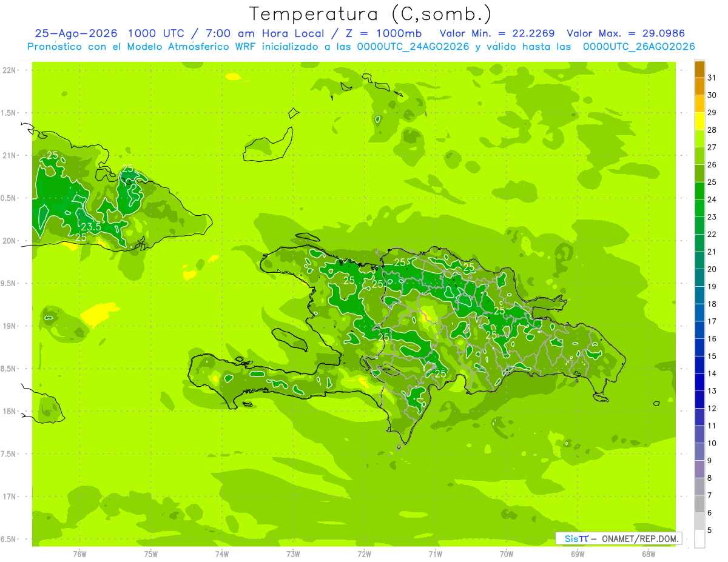Image resolution: width=728 pixels, height=562 pixels.
Task: Click the "76W" longitude label
Action: [x=79, y=554]
